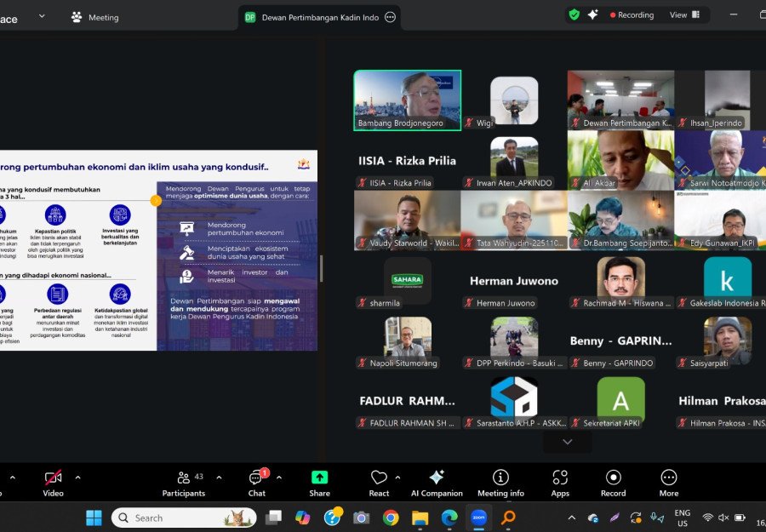Open the Apps panel

(560, 482)
